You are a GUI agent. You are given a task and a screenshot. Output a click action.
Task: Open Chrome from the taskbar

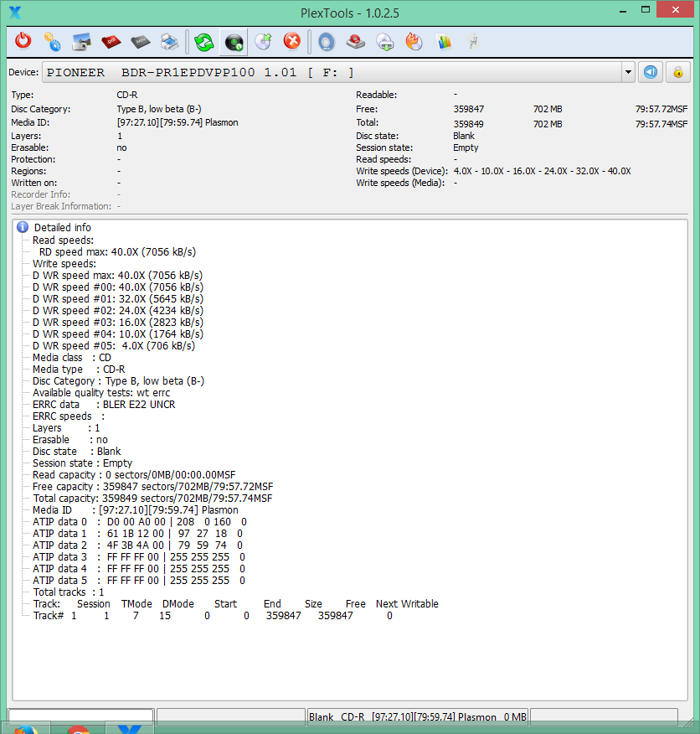click(x=78, y=728)
